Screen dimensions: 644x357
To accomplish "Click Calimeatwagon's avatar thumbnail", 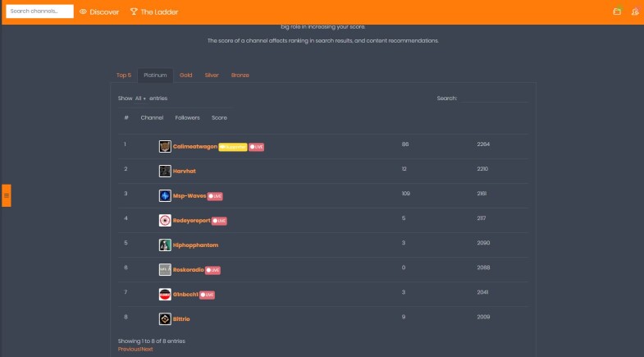I will click(x=165, y=147).
